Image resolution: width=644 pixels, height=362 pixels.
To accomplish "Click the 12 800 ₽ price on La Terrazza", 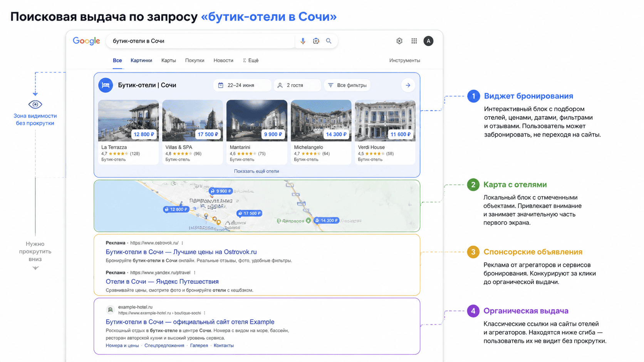I will (144, 134).
